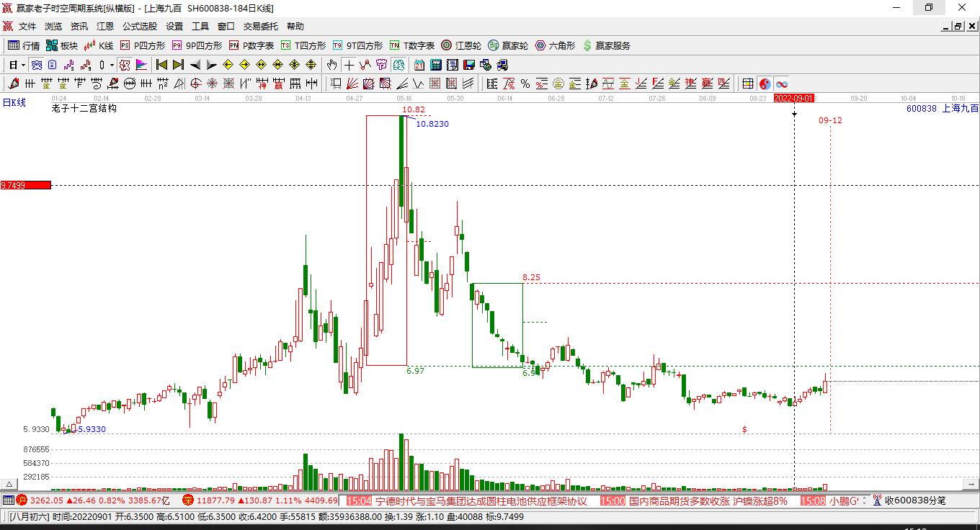Open the 六角形 hexagon tool
The width and height of the screenshot is (980, 530).
click(x=555, y=45)
